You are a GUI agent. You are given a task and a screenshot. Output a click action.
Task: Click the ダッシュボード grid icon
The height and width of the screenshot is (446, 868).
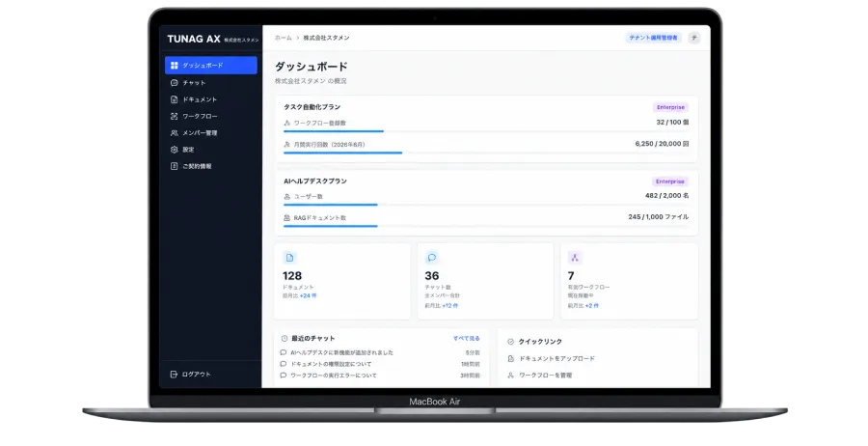175,66
